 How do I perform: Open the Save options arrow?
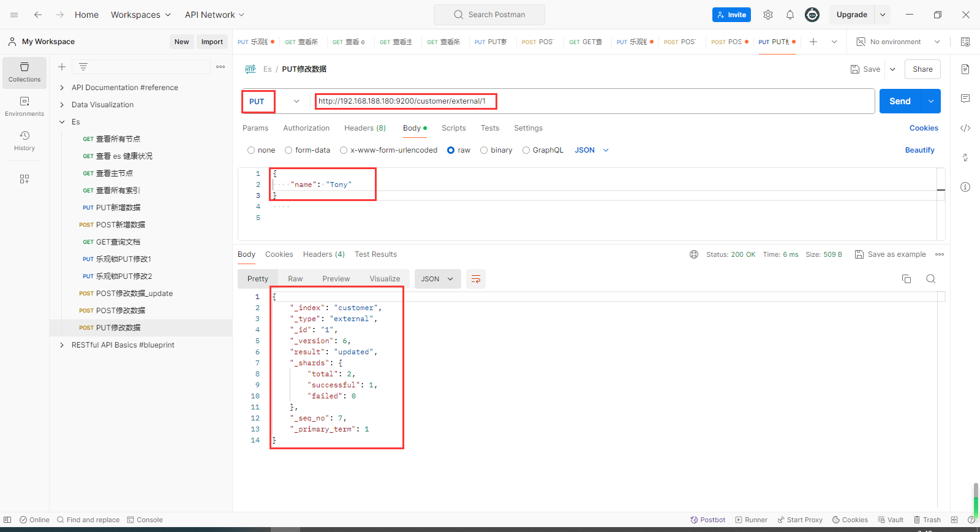tap(893, 69)
